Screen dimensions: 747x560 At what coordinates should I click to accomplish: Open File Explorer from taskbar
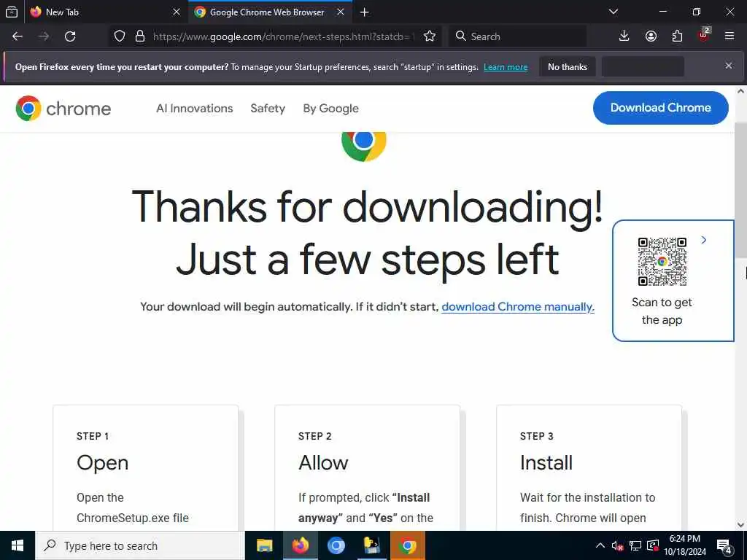(x=264, y=545)
